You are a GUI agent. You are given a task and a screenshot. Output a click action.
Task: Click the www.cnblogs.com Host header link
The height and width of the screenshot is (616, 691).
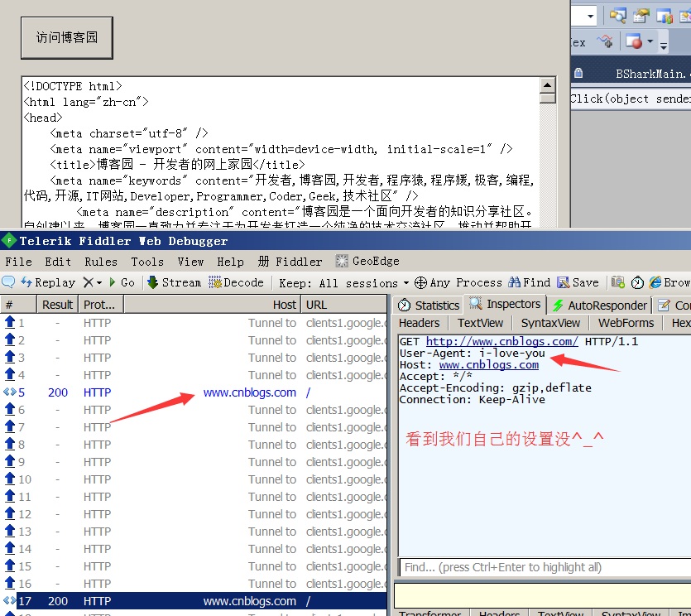click(x=489, y=364)
